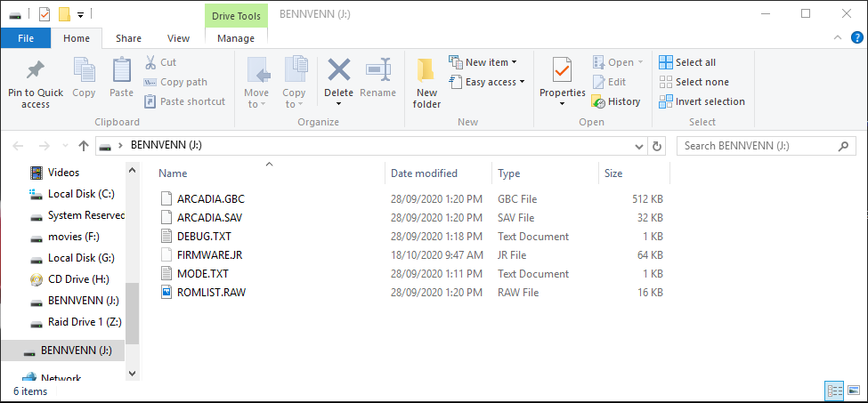Click the Paste clipboard icon

(121, 71)
